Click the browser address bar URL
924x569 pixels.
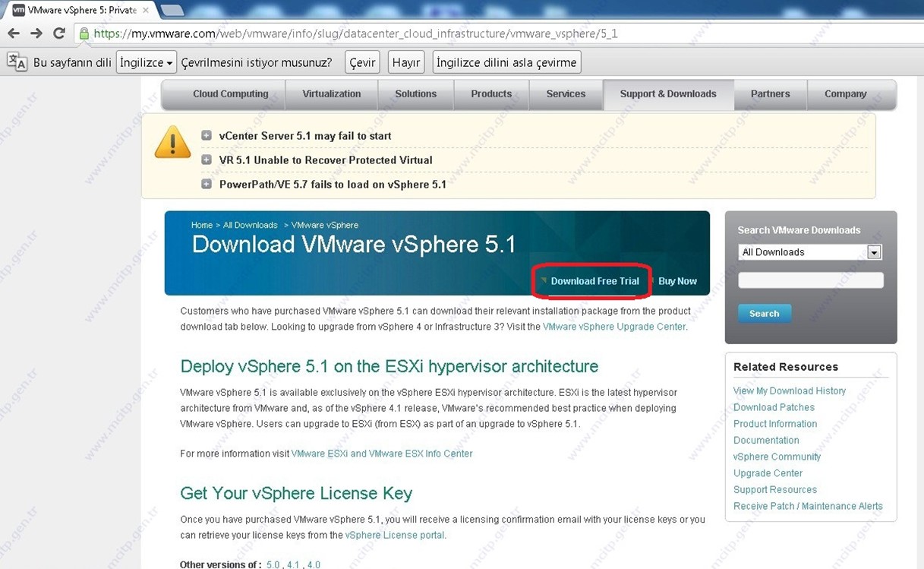pos(355,33)
